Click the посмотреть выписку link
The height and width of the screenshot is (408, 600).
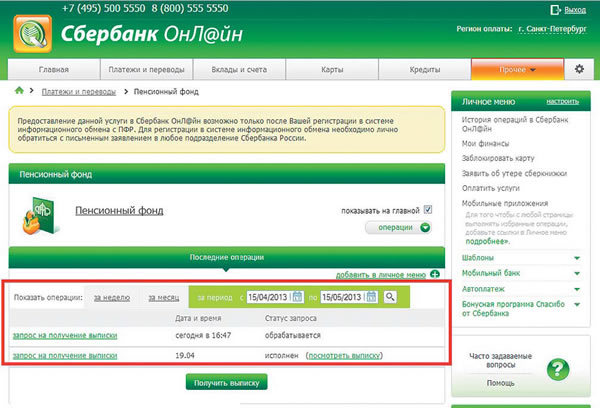coord(344,356)
